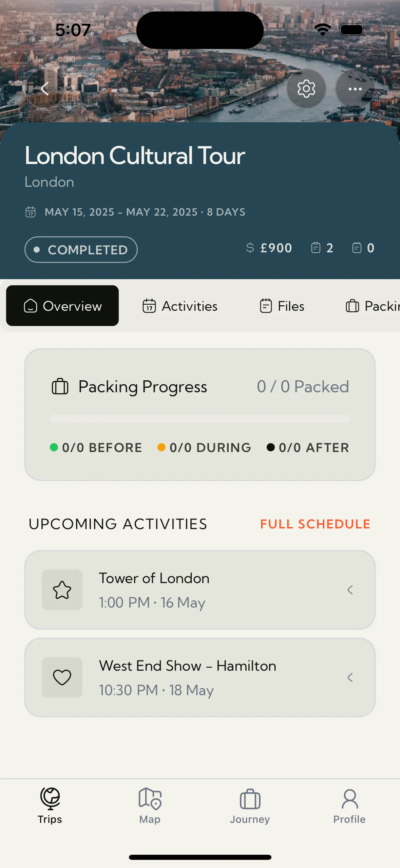Open the three-dots more options menu

coord(355,89)
